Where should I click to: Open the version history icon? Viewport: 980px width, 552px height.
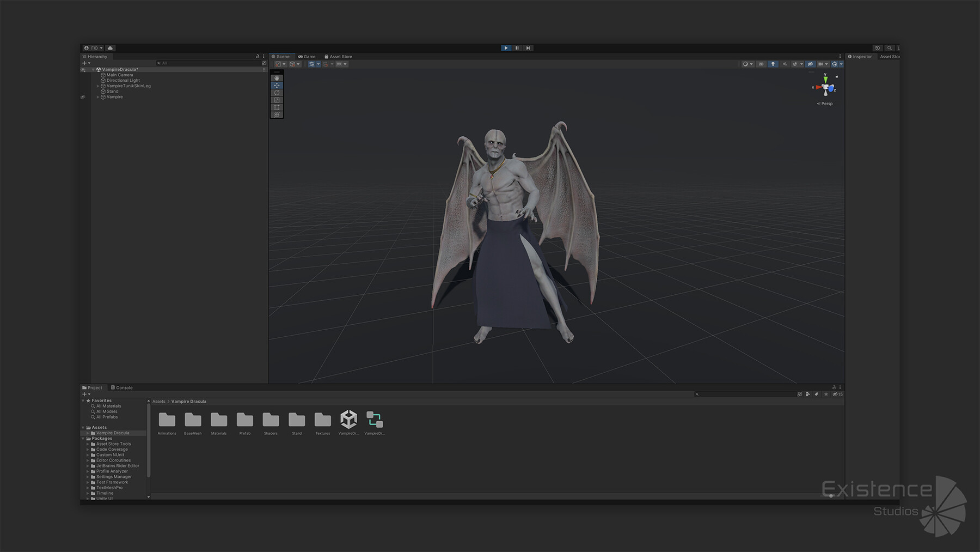point(878,48)
